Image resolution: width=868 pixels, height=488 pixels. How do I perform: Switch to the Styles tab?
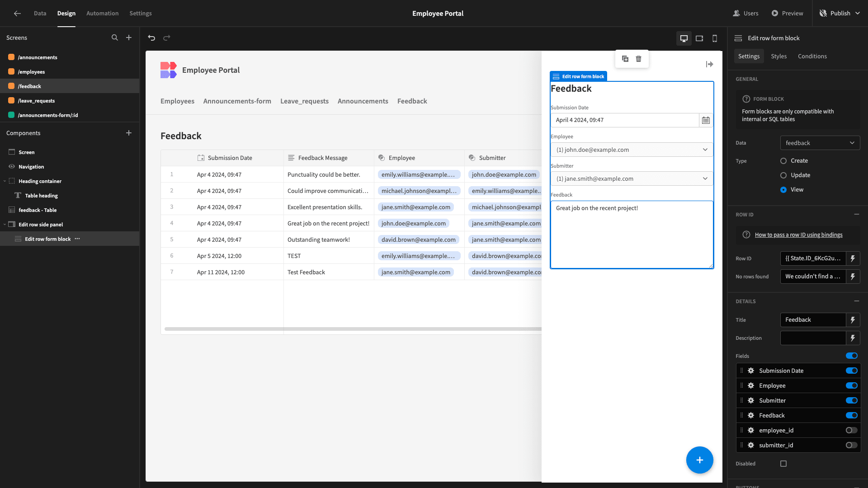[778, 56]
